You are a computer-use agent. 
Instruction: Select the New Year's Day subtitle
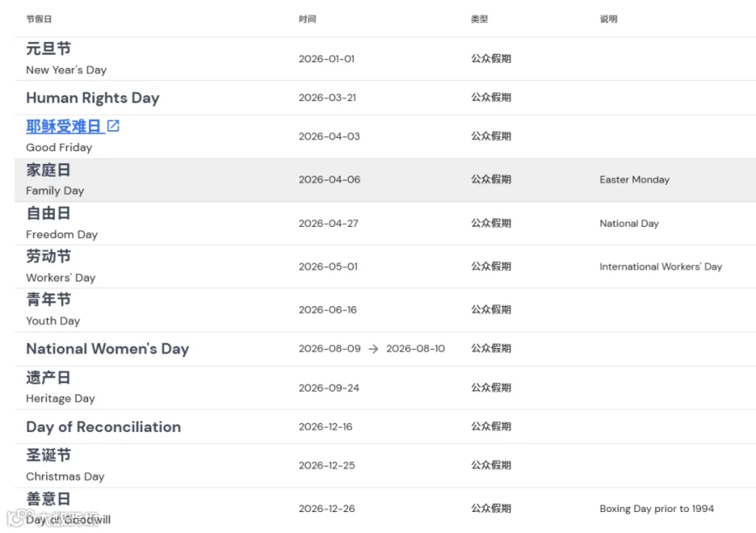(x=66, y=70)
